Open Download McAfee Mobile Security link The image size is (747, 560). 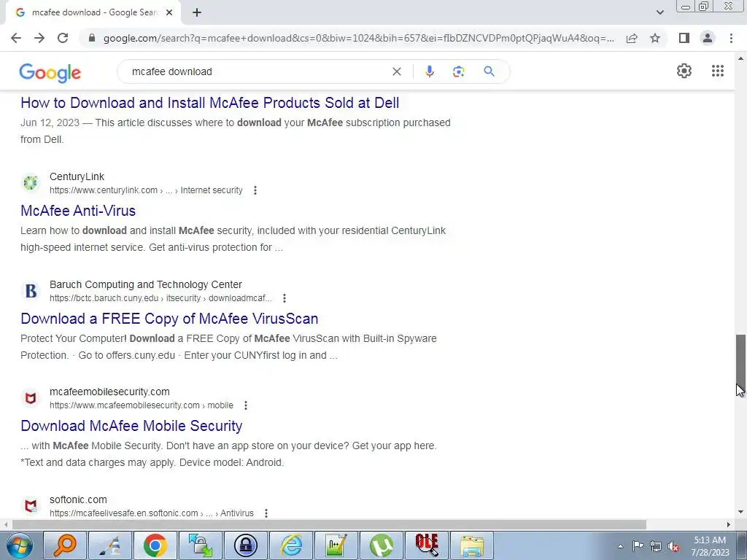tap(131, 426)
